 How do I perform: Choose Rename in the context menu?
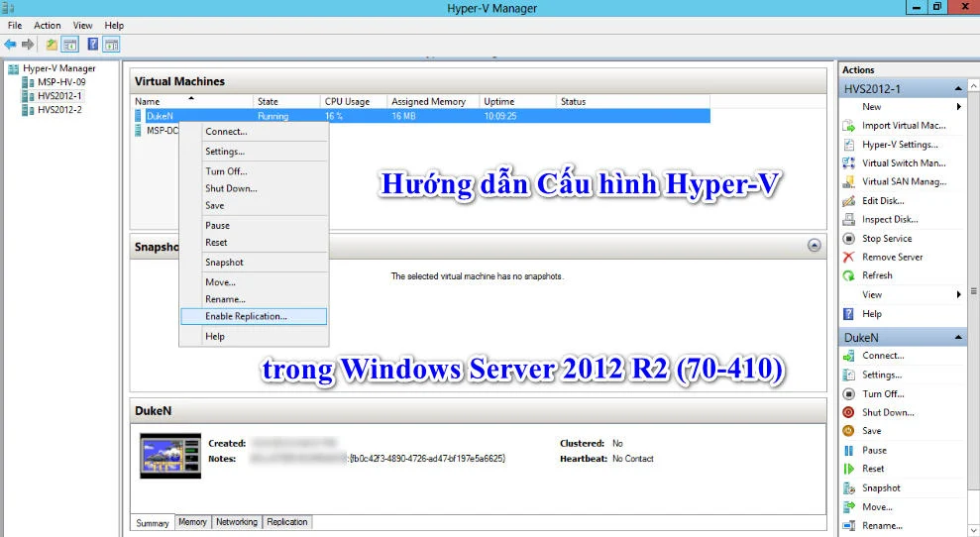[x=254, y=299]
